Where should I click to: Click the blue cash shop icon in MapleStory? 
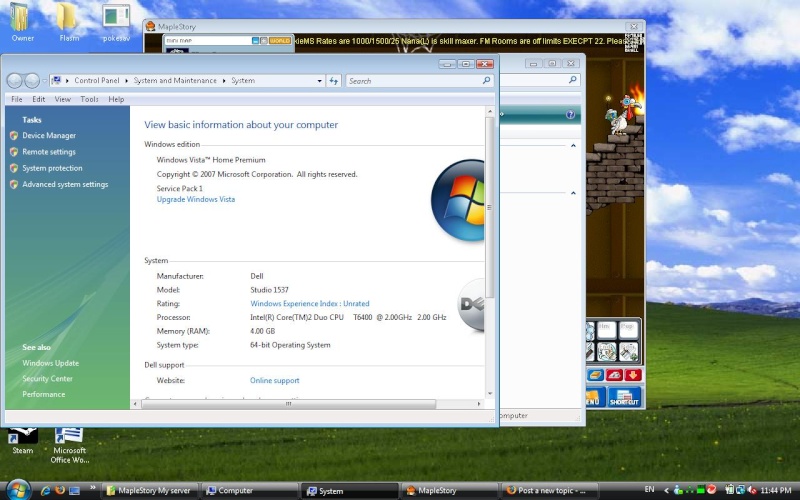[595, 375]
